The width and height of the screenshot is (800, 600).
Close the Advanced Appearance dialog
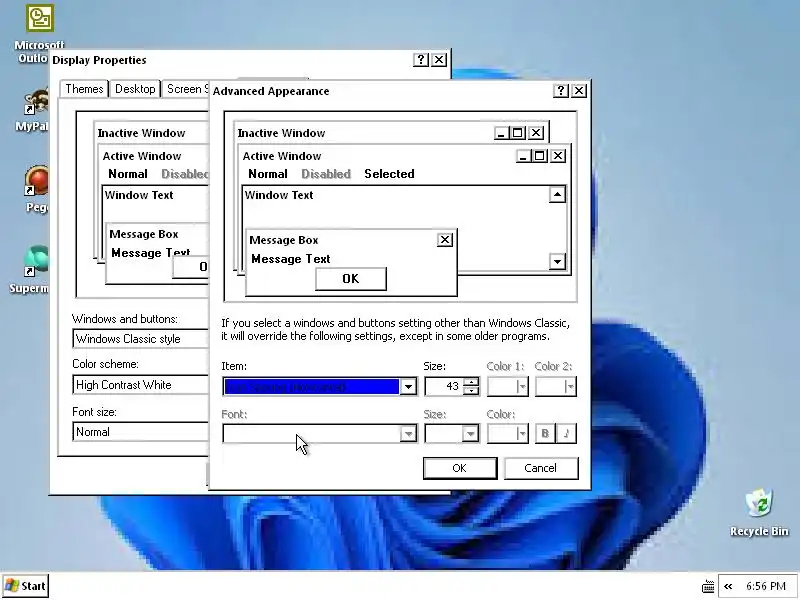point(579,91)
